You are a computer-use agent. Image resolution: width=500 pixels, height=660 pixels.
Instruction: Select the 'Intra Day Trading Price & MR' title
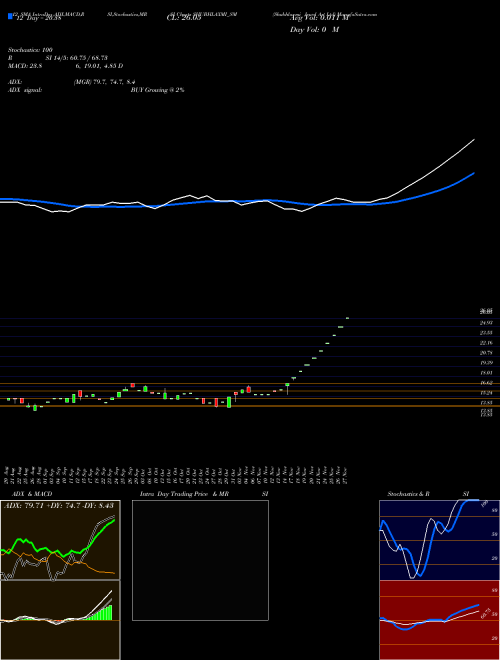184,494
